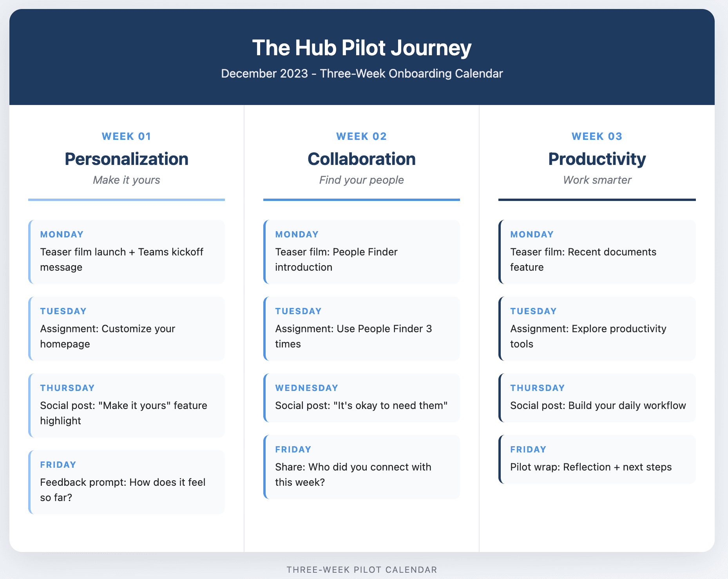Select the 'Who did you connect with' share card
This screenshot has width=728, height=579.
coord(362,467)
